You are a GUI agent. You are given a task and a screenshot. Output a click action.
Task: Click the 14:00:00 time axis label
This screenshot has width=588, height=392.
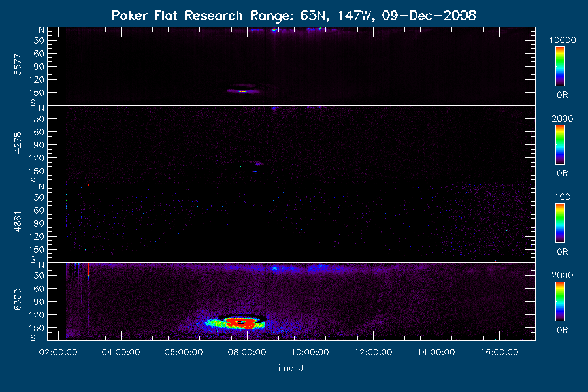click(436, 352)
